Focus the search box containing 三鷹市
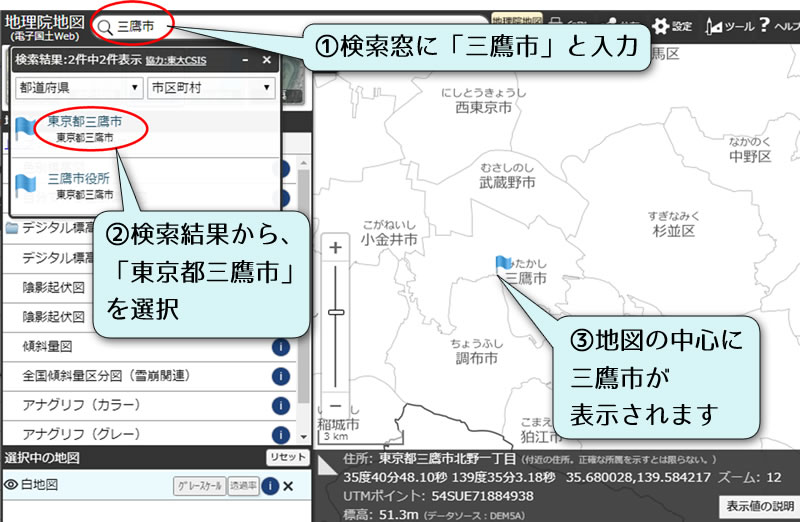This screenshot has width=800, height=522. click(291, 26)
